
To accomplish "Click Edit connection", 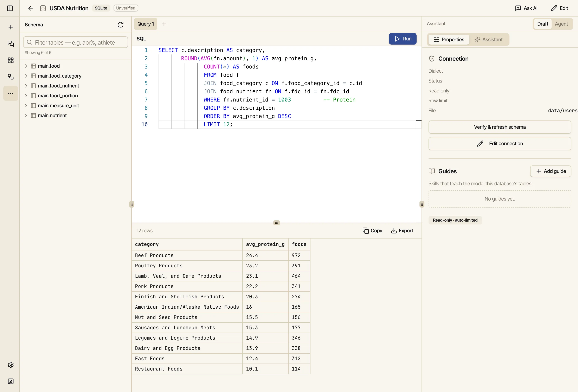I will pyautogui.click(x=500, y=143).
